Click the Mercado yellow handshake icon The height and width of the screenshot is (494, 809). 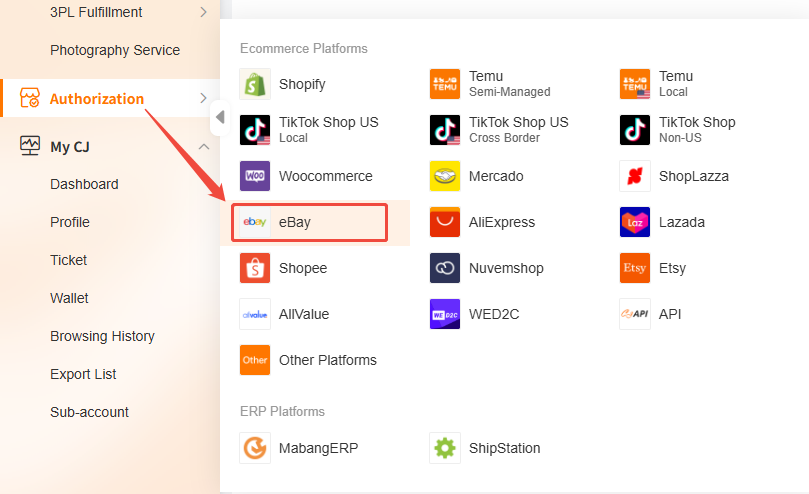click(x=445, y=176)
